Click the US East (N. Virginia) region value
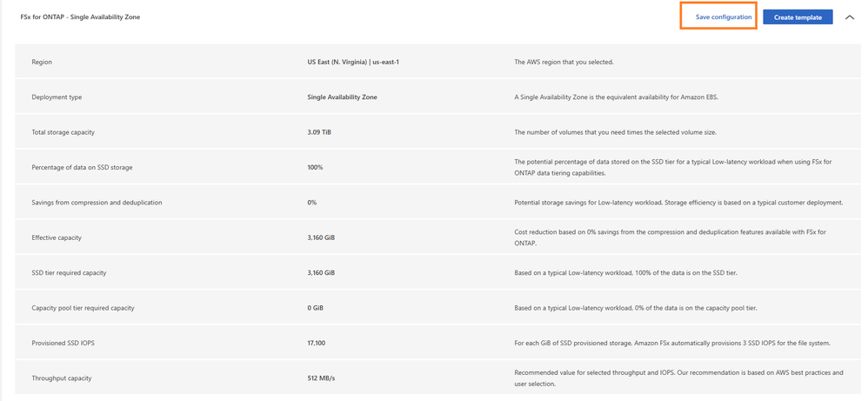The width and height of the screenshot is (868, 401). [353, 63]
